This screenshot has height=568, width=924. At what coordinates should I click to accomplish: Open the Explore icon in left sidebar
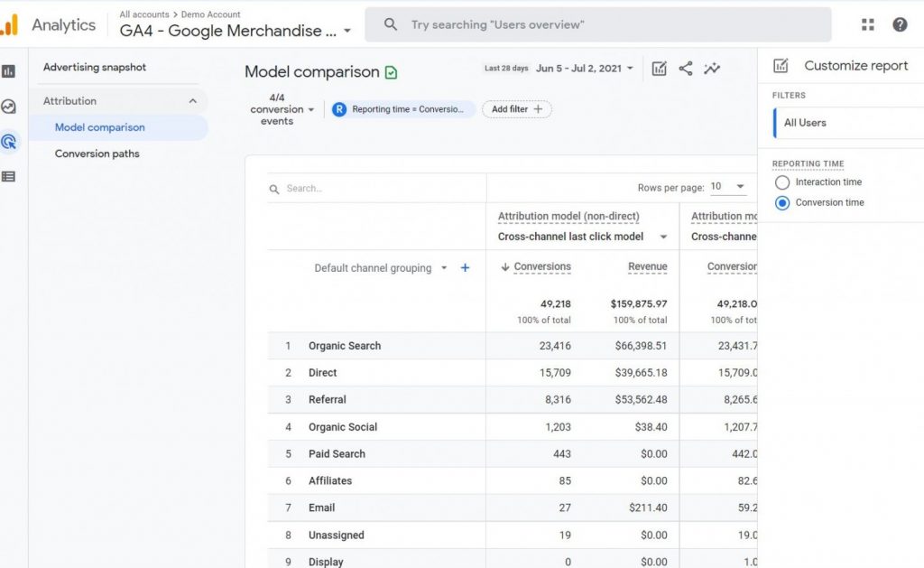click(9, 107)
